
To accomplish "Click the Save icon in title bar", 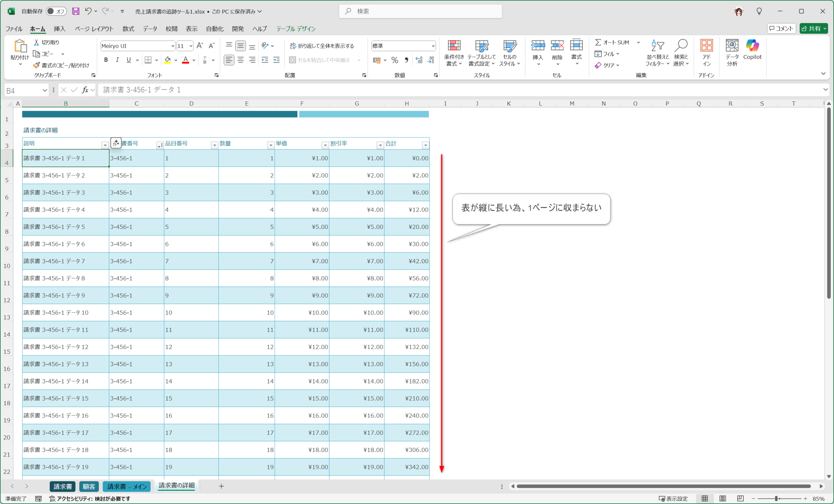I will coord(76,11).
